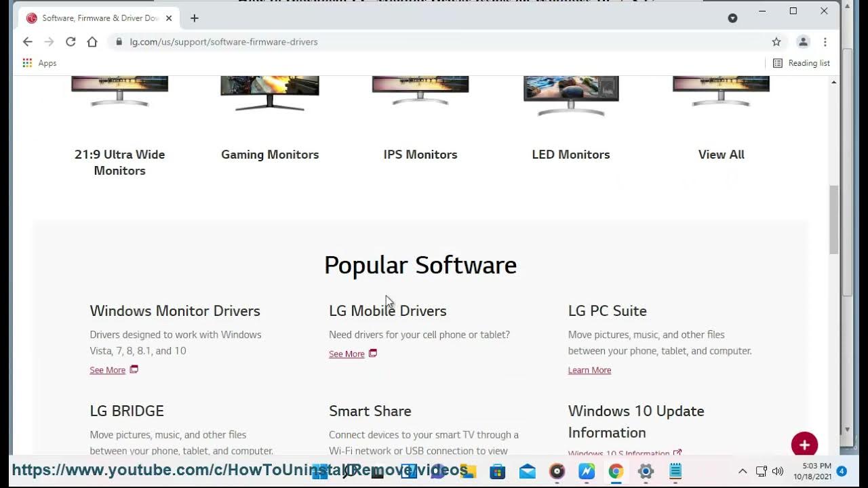
Task: Open the Windows 10 S Information link
Action: 625,453
